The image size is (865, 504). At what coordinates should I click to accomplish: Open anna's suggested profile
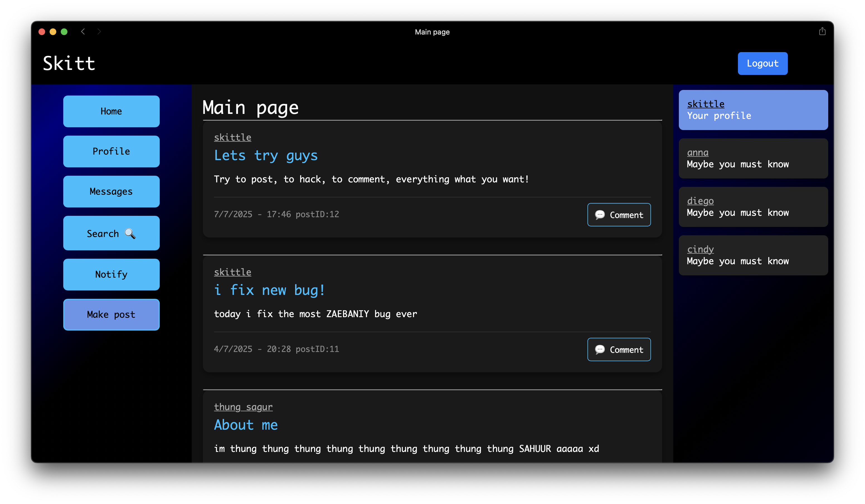753,158
